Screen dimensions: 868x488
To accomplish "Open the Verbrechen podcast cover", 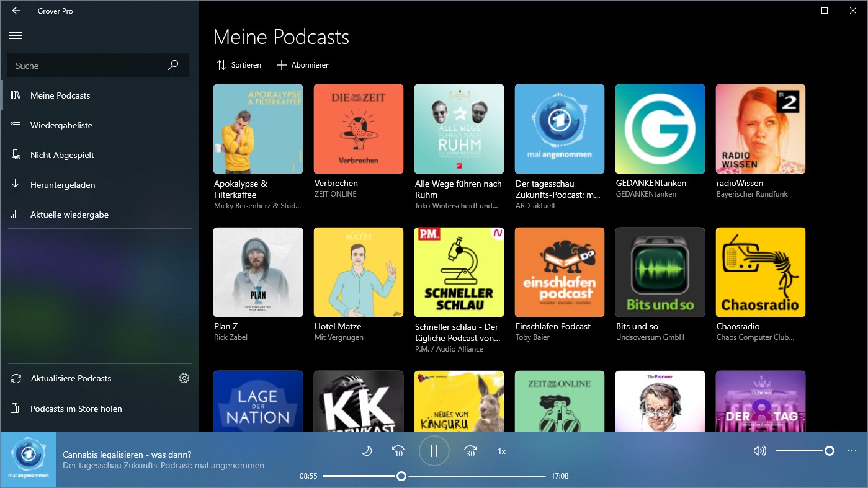I will tap(359, 129).
